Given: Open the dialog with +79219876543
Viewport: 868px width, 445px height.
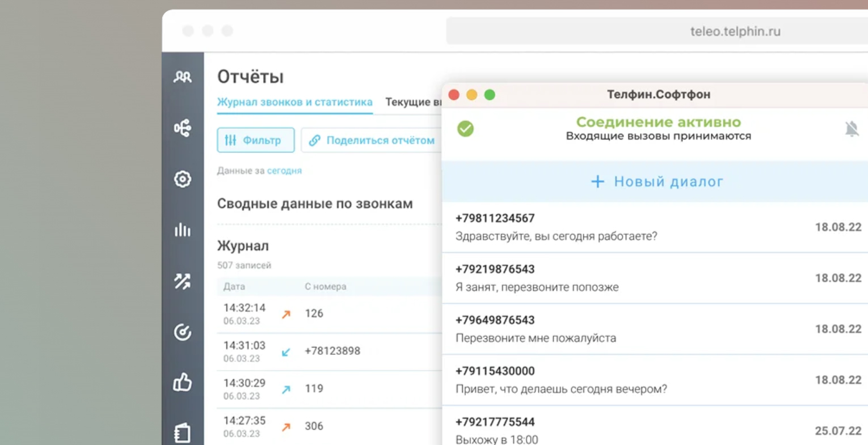Looking at the screenshot, I should (x=655, y=278).
